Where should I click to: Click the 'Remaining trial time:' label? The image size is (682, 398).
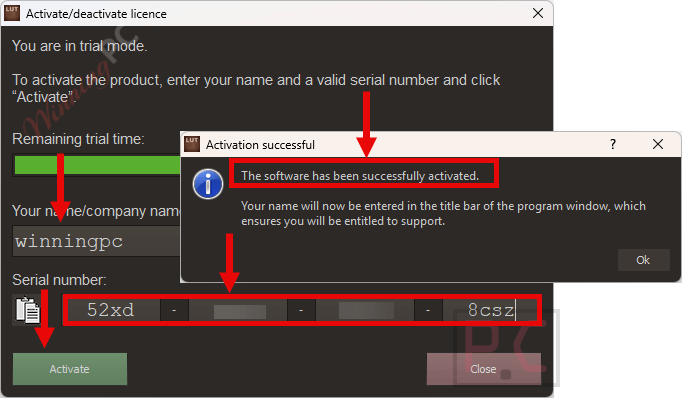point(78,139)
